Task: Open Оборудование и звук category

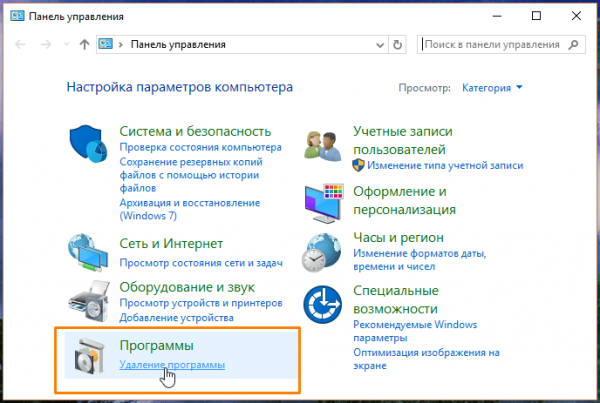Action: pyautogui.click(x=187, y=287)
